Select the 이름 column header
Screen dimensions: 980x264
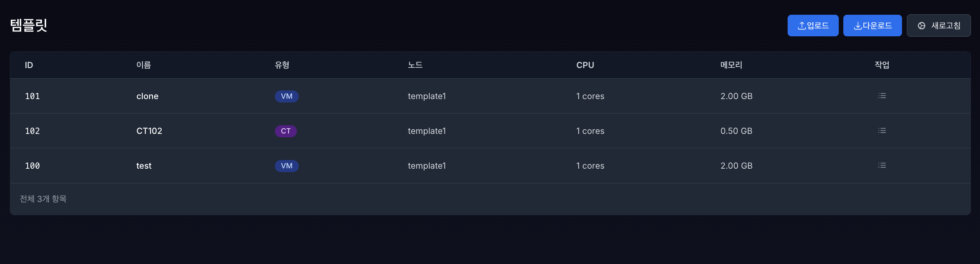(x=144, y=65)
